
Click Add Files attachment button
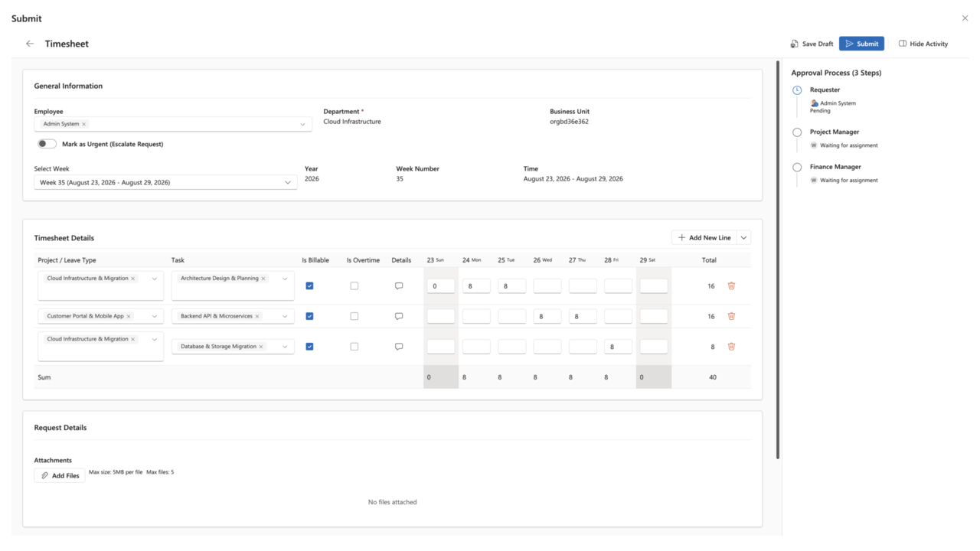[x=60, y=475]
